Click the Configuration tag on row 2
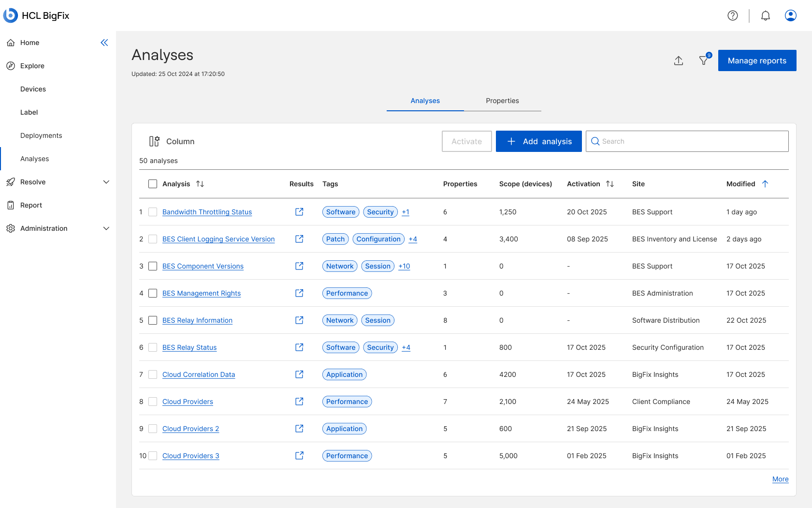812x508 pixels. point(378,239)
